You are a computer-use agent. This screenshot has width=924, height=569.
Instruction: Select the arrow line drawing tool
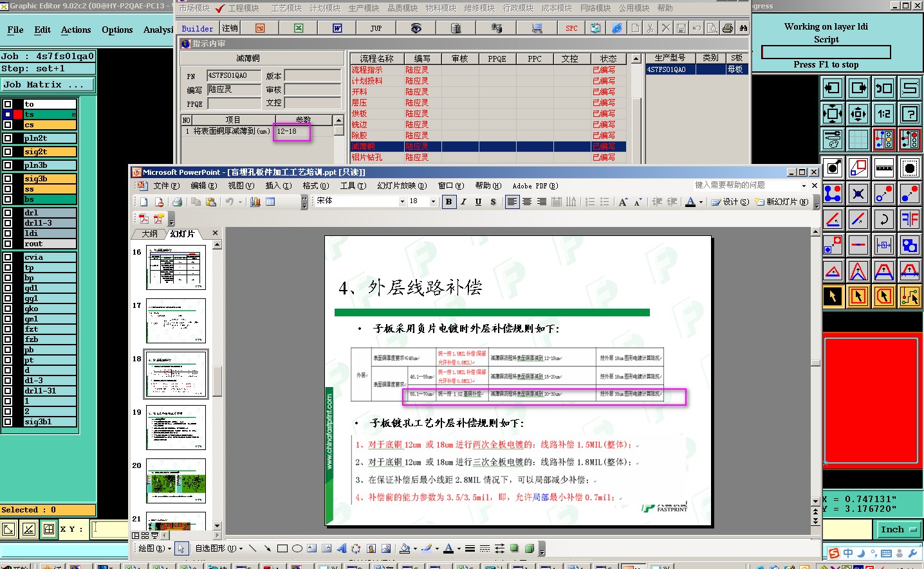point(268,548)
